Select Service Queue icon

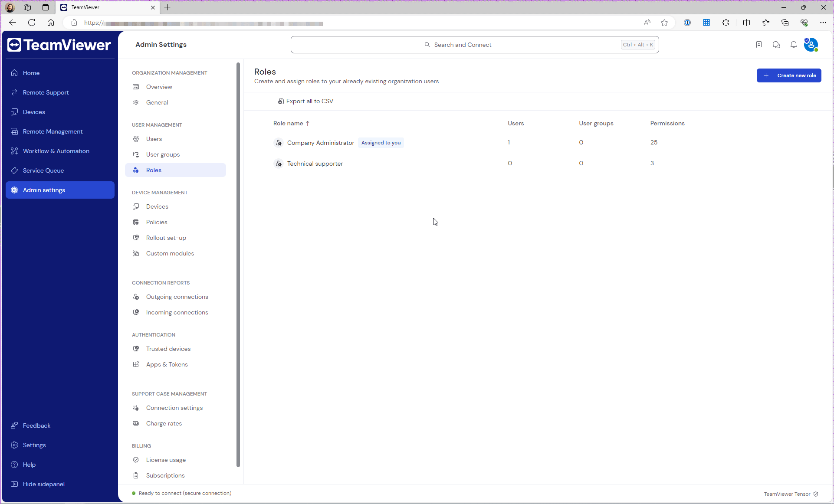tap(14, 170)
